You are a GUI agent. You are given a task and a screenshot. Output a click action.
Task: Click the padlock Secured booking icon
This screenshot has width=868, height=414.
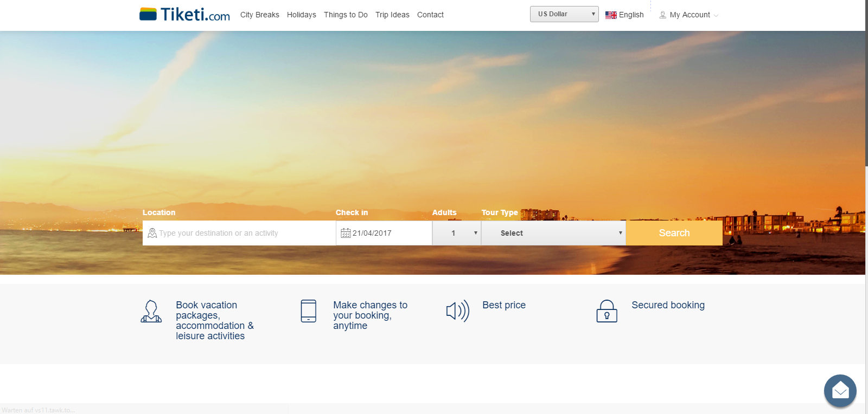[607, 312]
